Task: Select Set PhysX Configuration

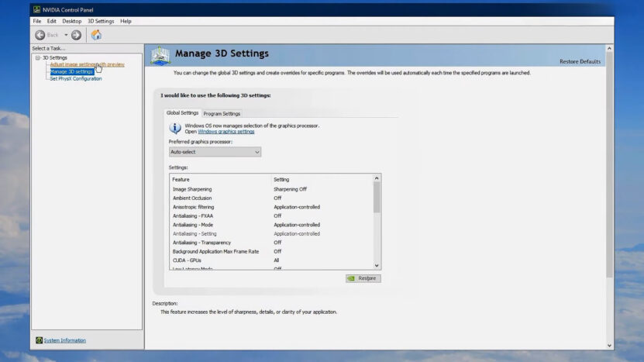Action: coord(76,78)
